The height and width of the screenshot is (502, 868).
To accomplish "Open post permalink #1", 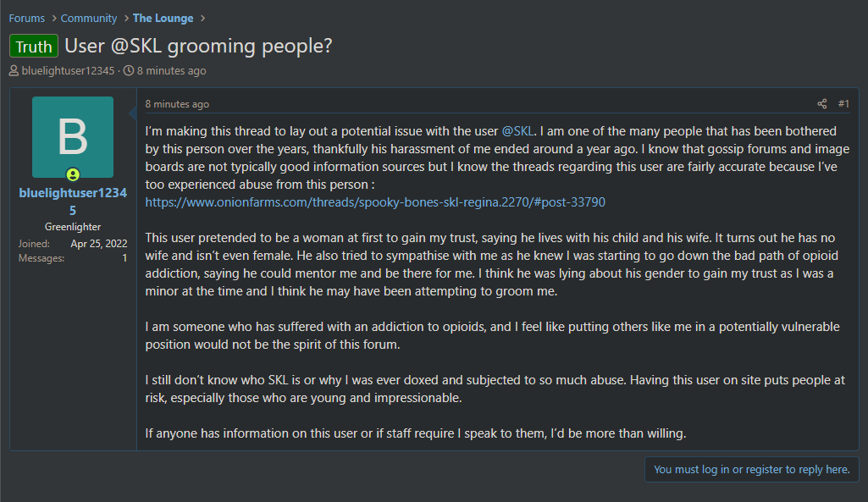I will click(843, 104).
